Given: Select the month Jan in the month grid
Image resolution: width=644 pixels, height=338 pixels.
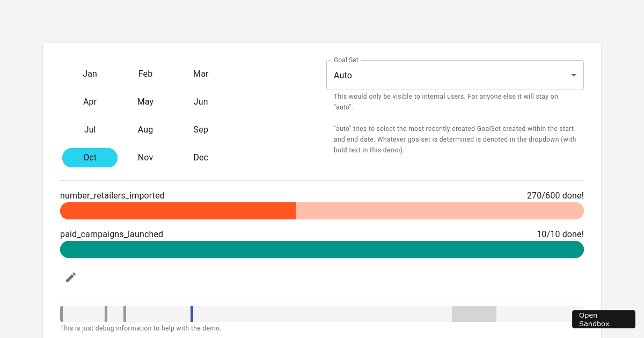Looking at the screenshot, I should [90, 74].
